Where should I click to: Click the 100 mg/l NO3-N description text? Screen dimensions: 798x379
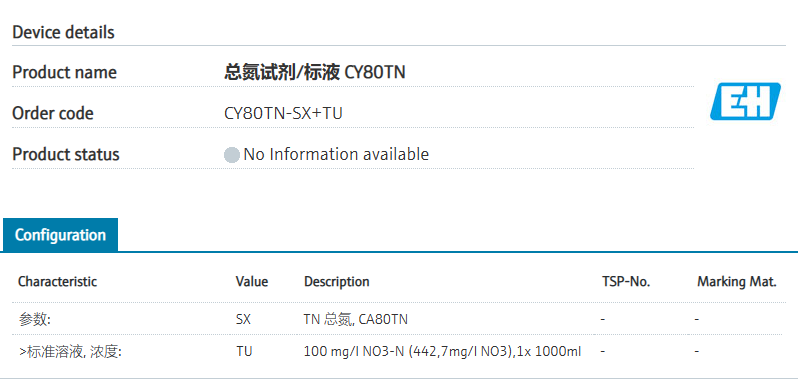pyautogui.click(x=442, y=352)
